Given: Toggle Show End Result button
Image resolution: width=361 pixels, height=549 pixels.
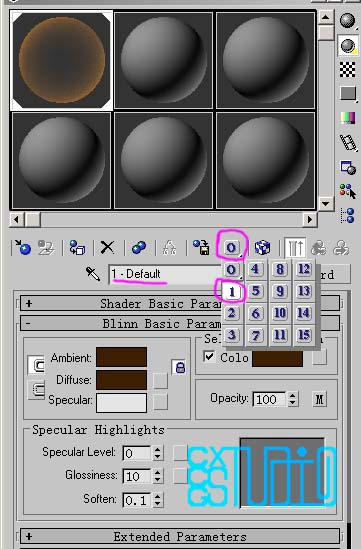Looking at the screenshot, I should tap(295, 248).
